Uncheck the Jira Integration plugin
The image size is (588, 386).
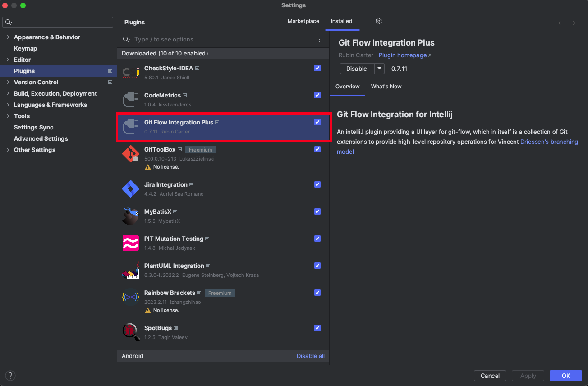click(317, 184)
